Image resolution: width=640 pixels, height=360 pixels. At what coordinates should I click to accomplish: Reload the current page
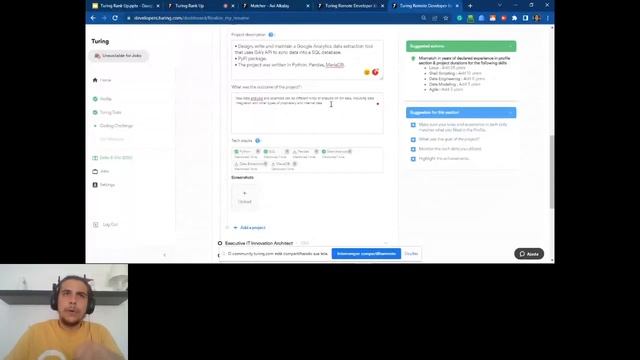click(x=115, y=18)
